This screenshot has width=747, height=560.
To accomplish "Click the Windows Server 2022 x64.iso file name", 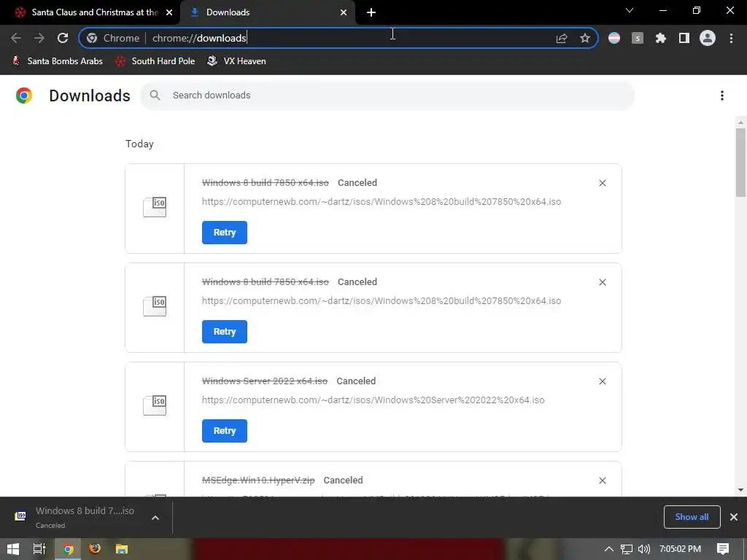I will click(265, 381).
